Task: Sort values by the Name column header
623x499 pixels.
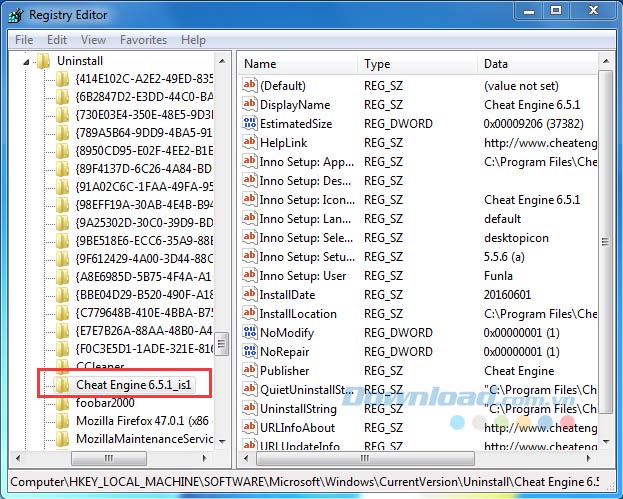Action: pyautogui.click(x=299, y=64)
